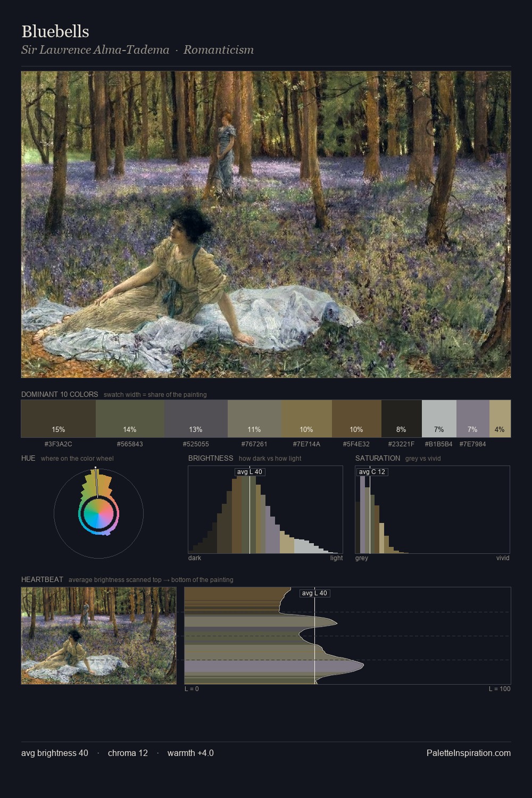Click the BRIGHTNESS section heading

(211, 458)
